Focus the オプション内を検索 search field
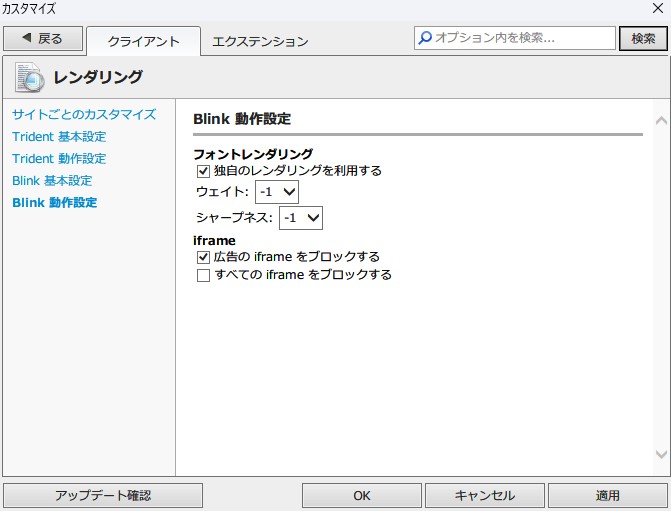 pyautogui.click(x=515, y=38)
